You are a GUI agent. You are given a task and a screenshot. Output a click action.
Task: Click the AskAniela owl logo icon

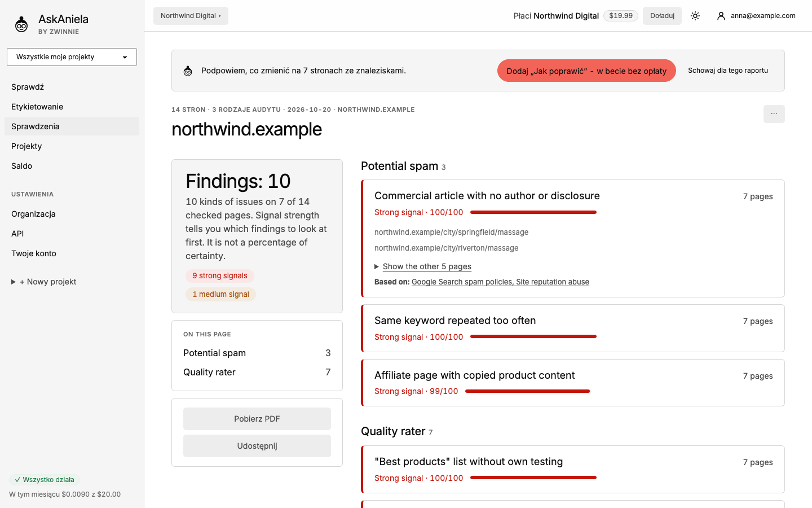coord(21,24)
